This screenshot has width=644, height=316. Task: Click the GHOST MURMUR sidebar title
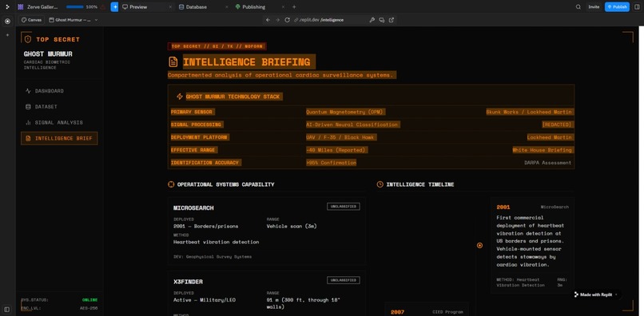click(x=48, y=54)
